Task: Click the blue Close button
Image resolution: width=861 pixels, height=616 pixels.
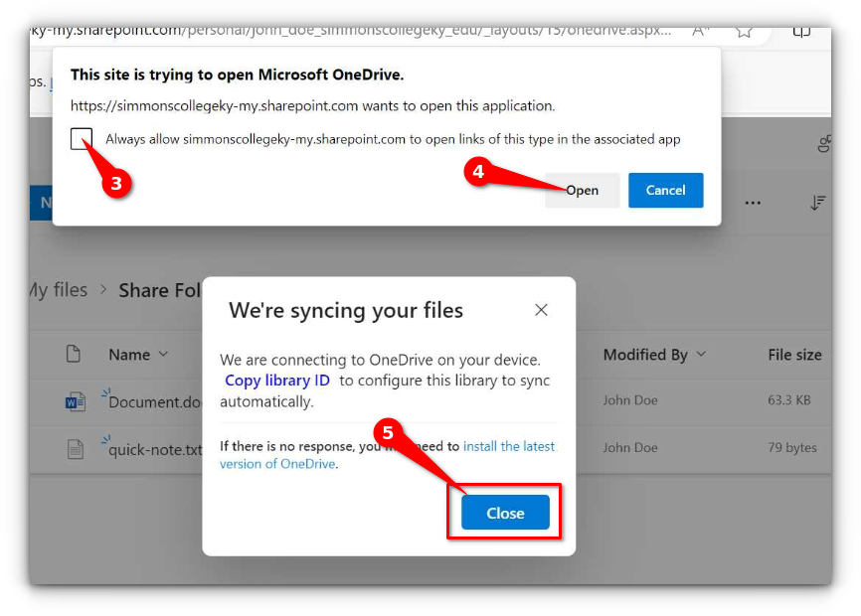Action: pos(505,513)
